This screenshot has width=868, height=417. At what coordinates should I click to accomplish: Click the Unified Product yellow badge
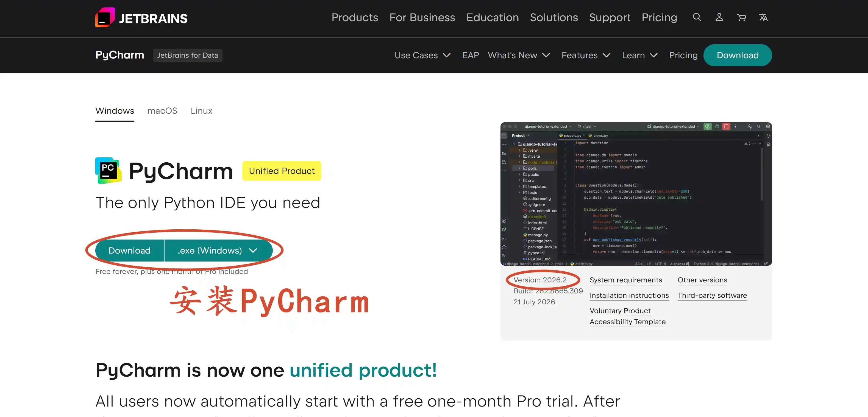tap(281, 171)
